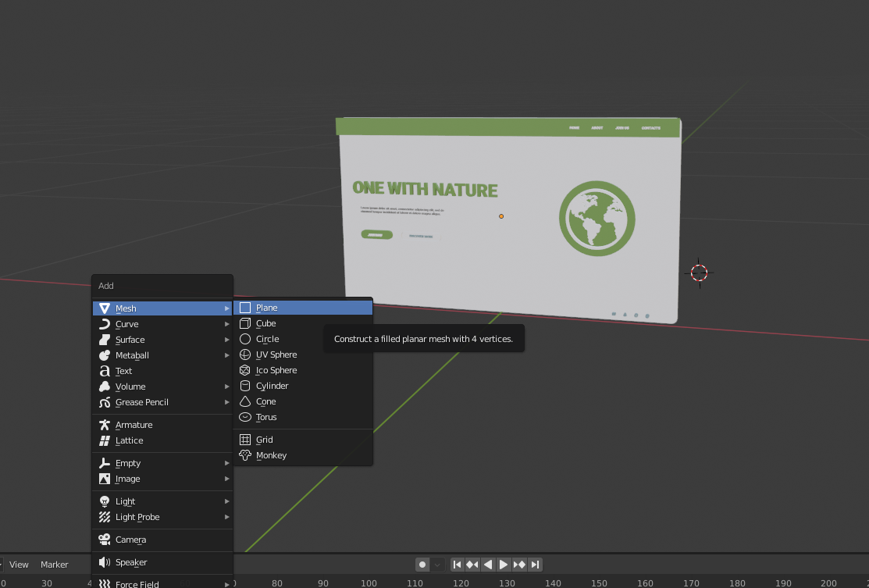Jump to the next keyframe
This screenshot has height=588, width=869.
519,564
